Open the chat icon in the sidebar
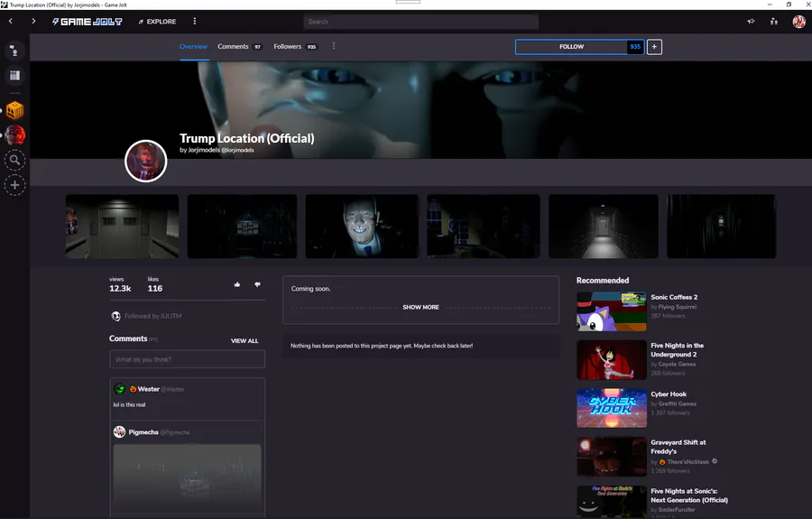 click(x=14, y=51)
